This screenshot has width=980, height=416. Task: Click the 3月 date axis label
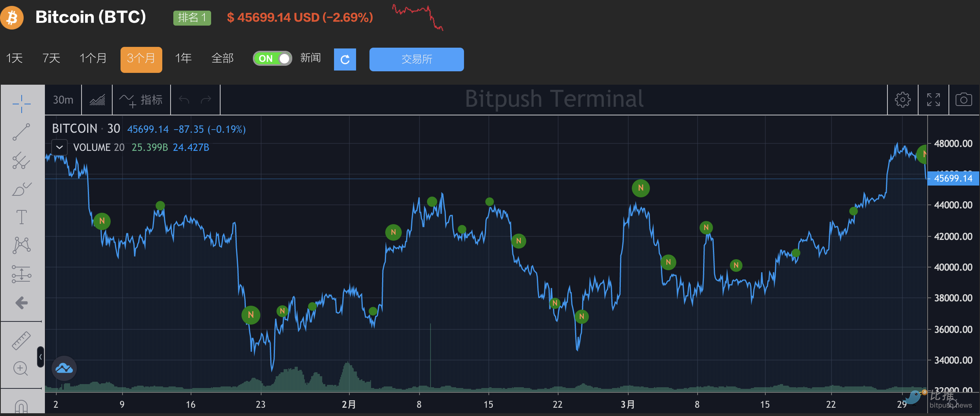(x=627, y=405)
